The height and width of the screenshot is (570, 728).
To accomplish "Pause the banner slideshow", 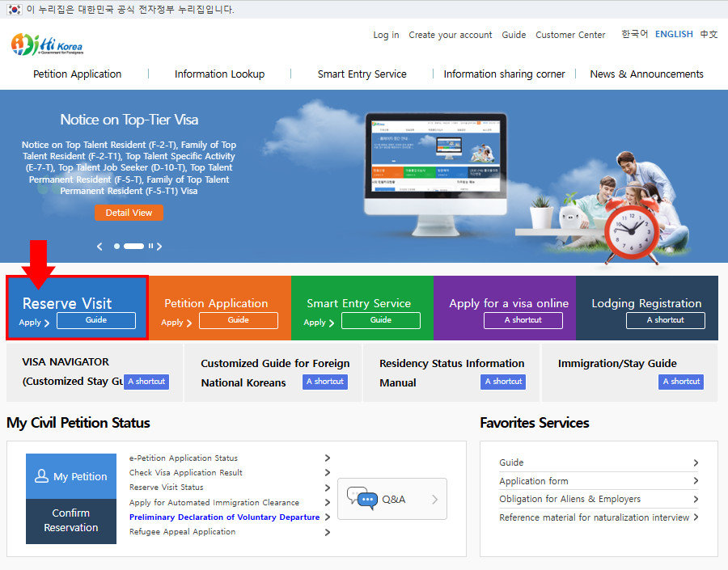I will pos(150,246).
